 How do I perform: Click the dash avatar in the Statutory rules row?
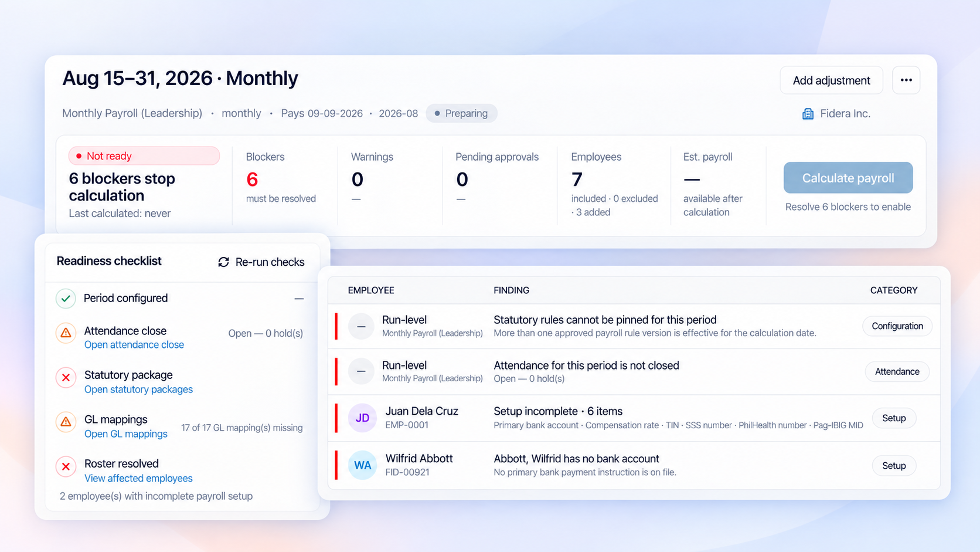361,326
